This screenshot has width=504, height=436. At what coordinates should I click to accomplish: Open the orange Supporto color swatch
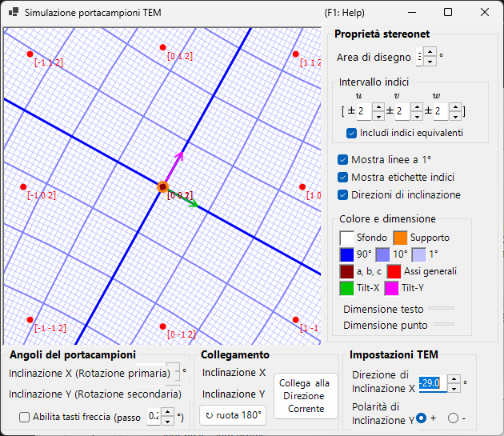(x=400, y=238)
